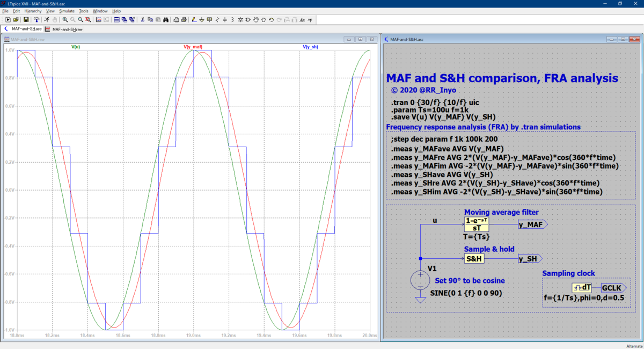Screen dimensions: 644x349
Task: Click the Cascade Windows toolbar icon
Action: (124, 19)
